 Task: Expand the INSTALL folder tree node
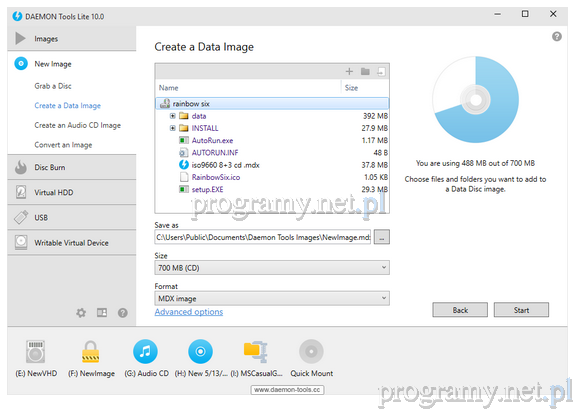pos(172,128)
